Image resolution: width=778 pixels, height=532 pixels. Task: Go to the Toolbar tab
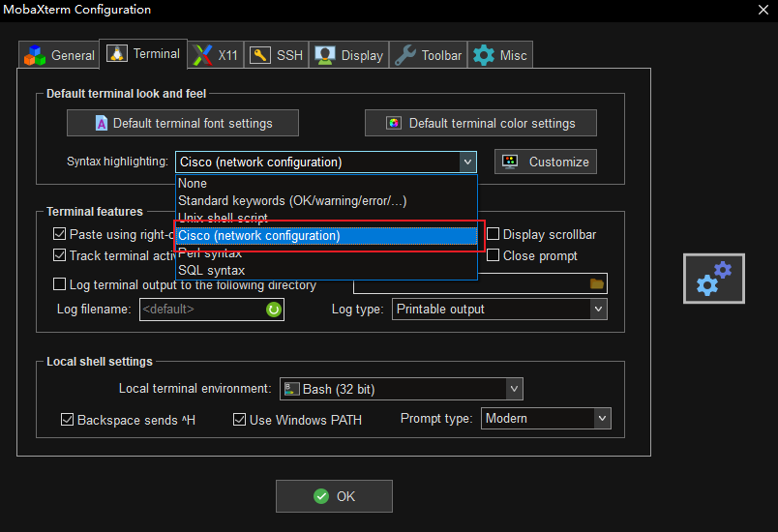(429, 55)
